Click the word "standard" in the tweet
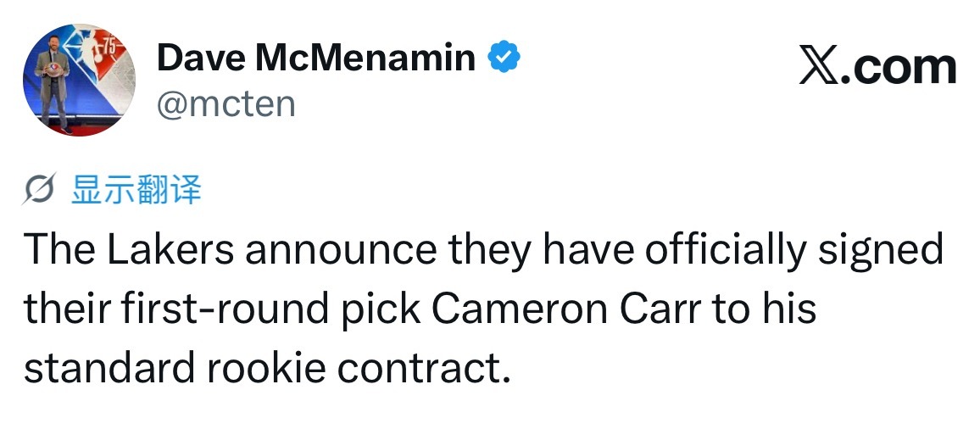Screen dimensions: 980x440 [x=110, y=369]
